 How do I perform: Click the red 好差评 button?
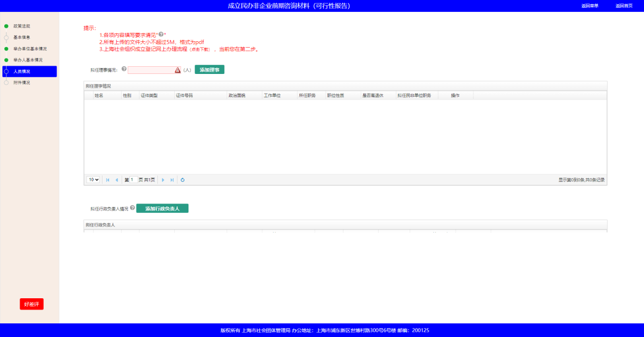pos(32,304)
